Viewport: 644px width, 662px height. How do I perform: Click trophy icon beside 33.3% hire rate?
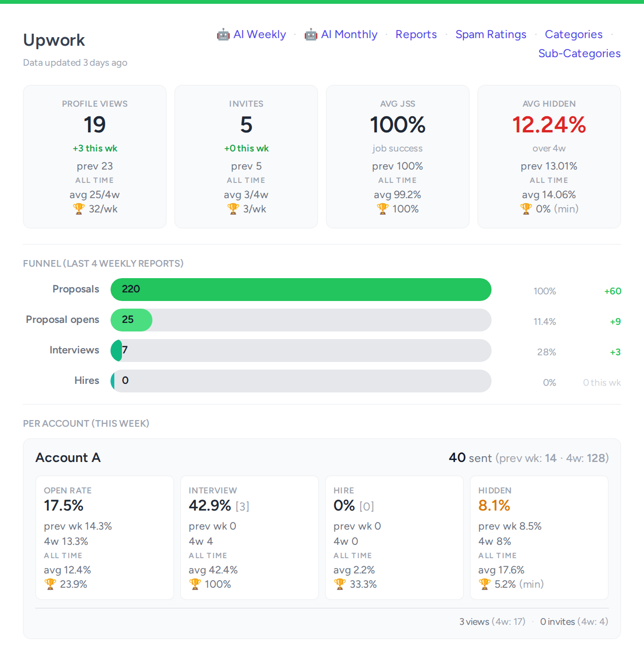[x=340, y=584]
